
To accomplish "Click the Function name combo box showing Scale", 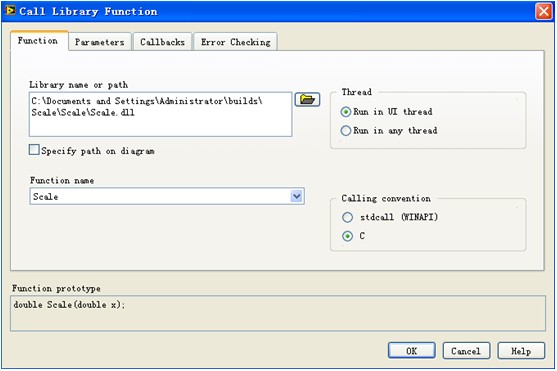I will (x=167, y=196).
